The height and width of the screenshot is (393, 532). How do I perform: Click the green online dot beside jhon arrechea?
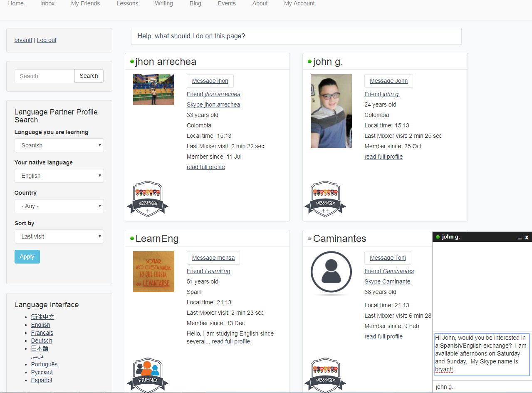click(x=132, y=62)
